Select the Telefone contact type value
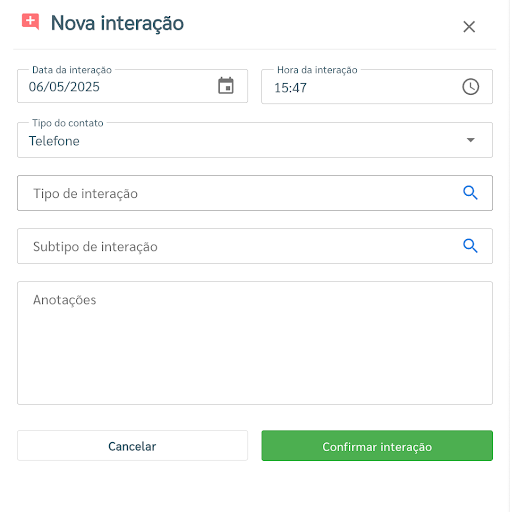This screenshot has width=510, height=512. coord(54,141)
